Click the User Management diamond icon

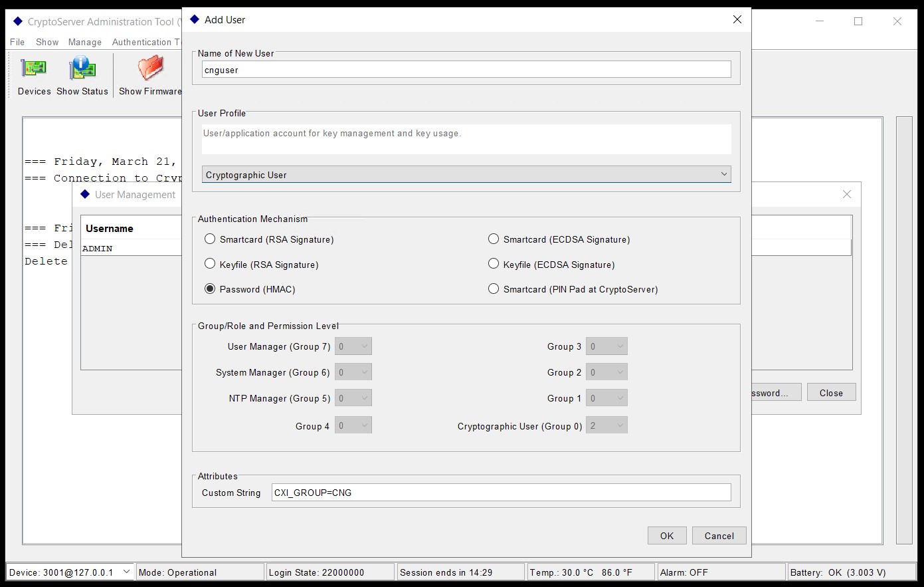(x=84, y=194)
